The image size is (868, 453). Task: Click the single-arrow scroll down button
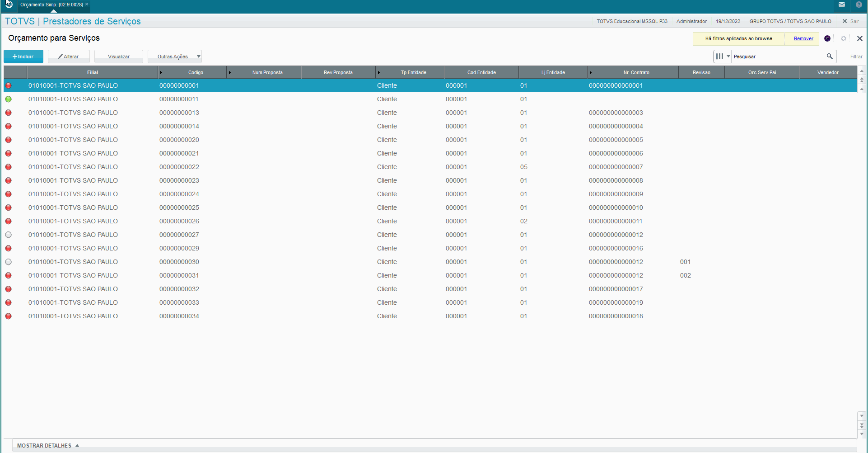coord(862,416)
